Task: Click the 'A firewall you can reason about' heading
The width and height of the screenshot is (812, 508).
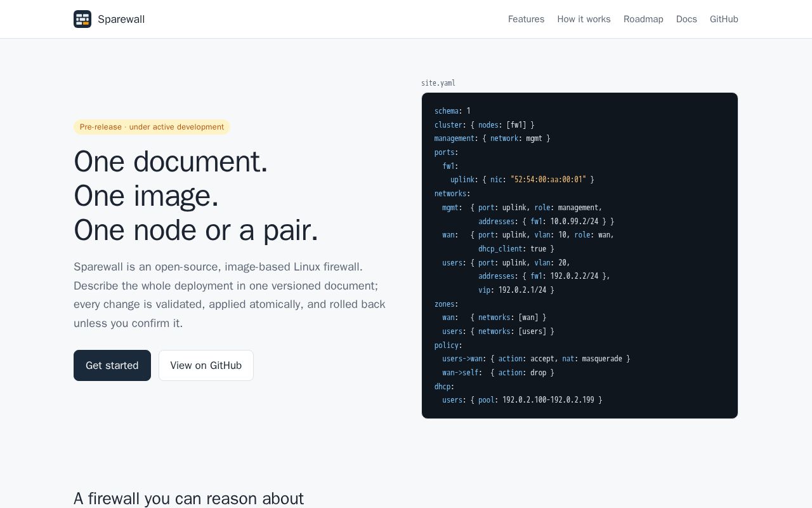Action: 188,498
